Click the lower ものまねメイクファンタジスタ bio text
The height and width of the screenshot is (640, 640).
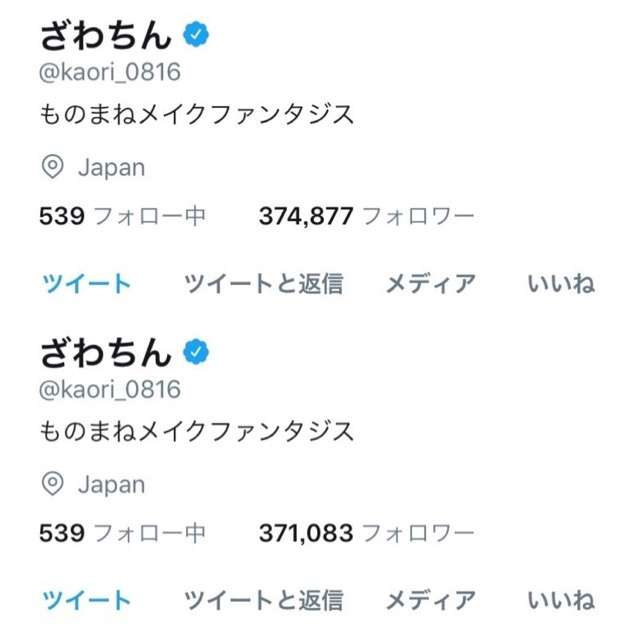pyautogui.click(x=197, y=431)
